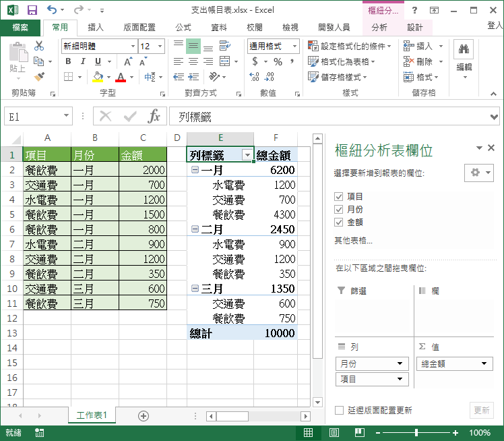Click the 其他表格... link

(x=353, y=240)
